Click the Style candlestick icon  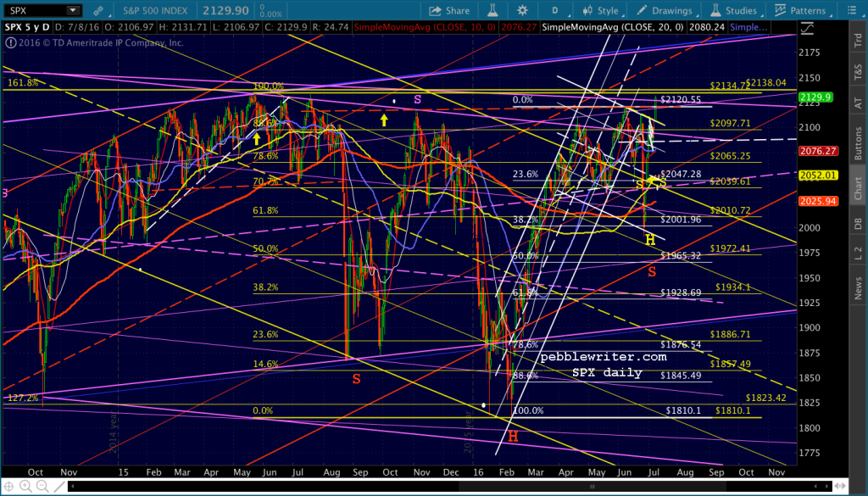pos(589,10)
